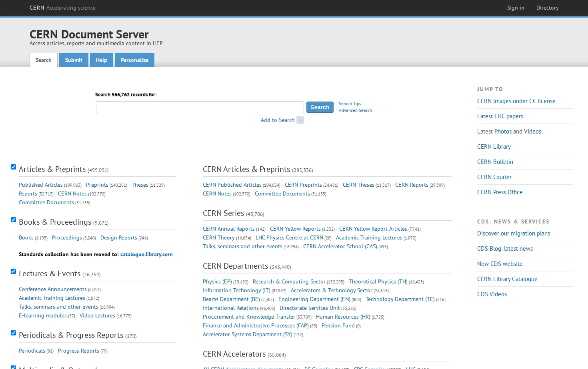Open the Published Articles collection
Image resolution: width=588 pixels, height=369 pixels.
(x=41, y=185)
